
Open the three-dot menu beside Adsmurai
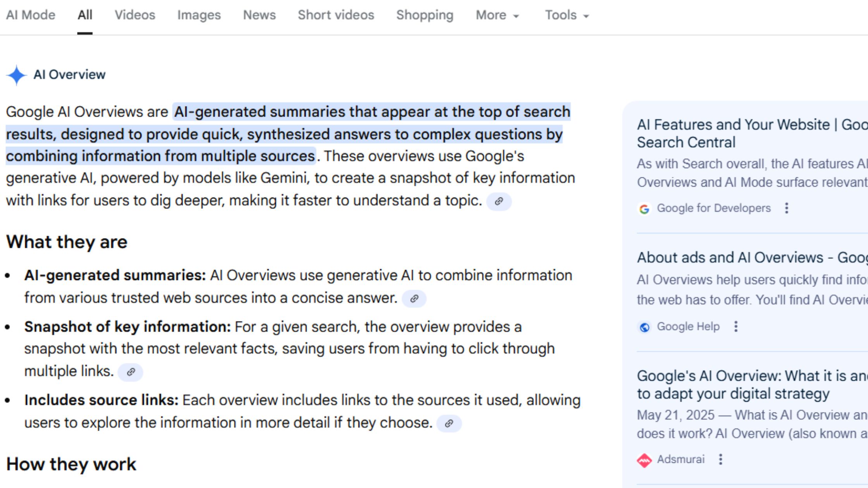tap(721, 459)
